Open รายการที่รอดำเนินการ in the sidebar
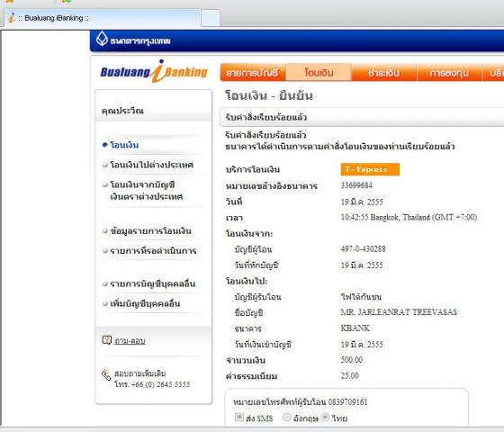The width and height of the screenshot is (504, 432). pos(153,251)
